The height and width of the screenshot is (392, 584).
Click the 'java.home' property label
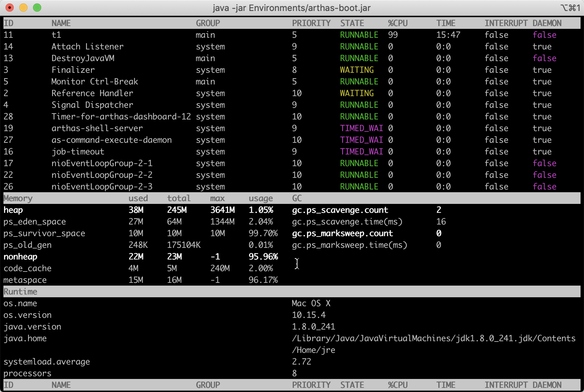pyautogui.click(x=25, y=338)
